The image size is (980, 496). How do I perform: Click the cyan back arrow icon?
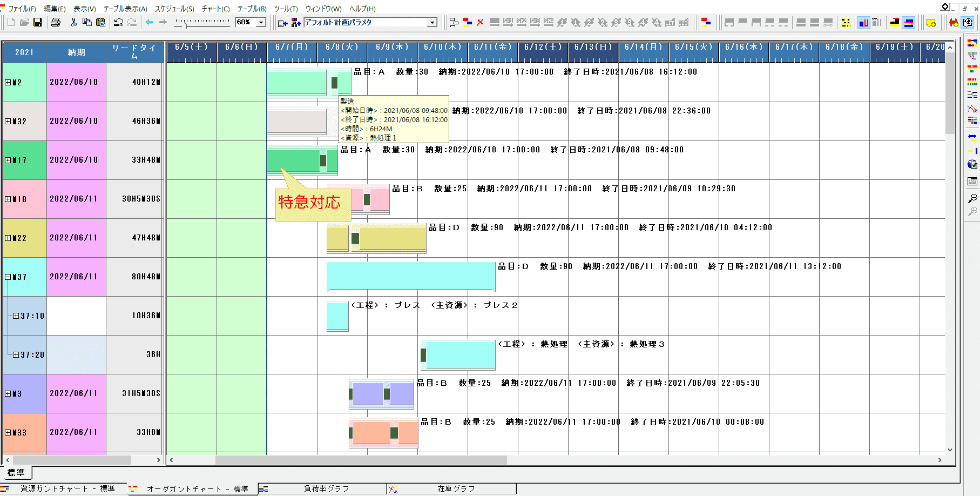pos(150,22)
